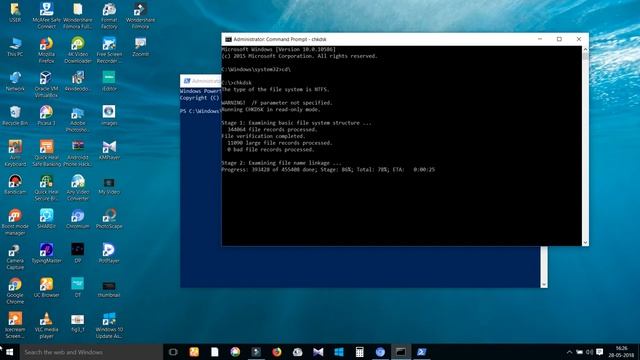Open Calculator from the taskbar

point(359,352)
